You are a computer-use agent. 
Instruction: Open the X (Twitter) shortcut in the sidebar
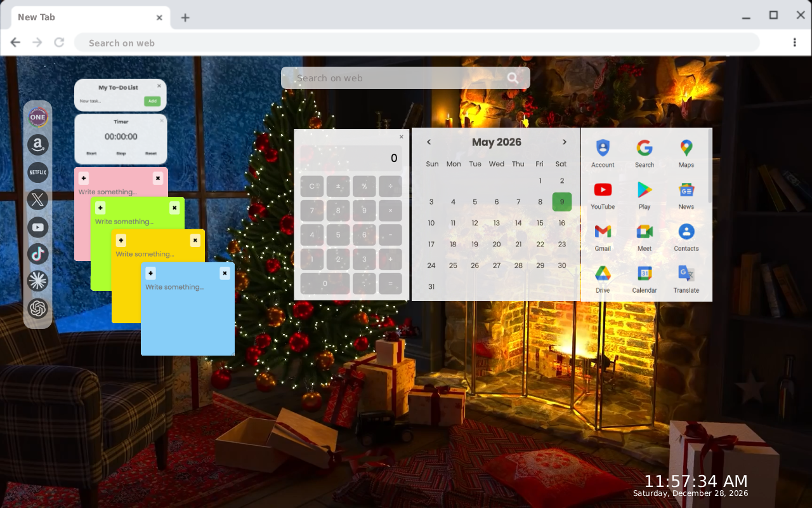[x=38, y=199]
